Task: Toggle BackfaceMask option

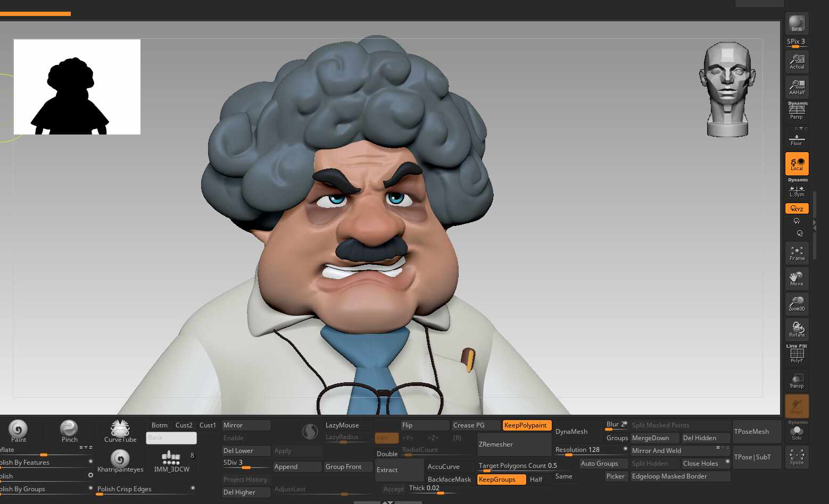Action: pos(450,480)
